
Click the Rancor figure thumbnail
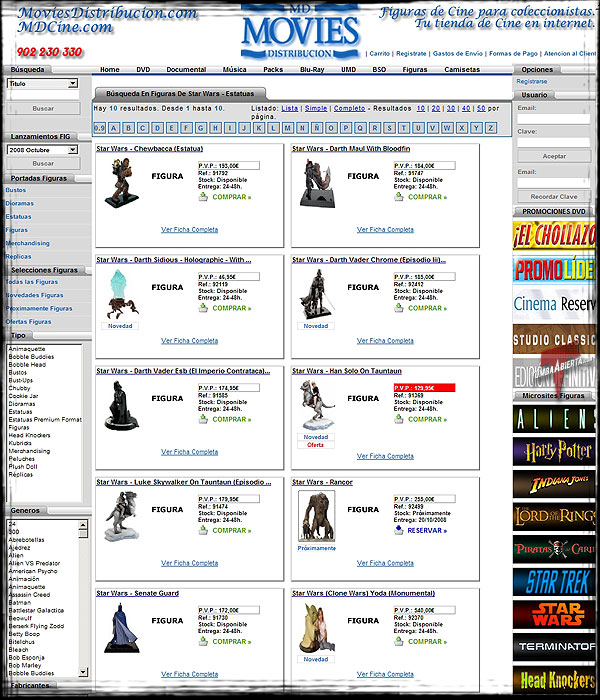317,517
